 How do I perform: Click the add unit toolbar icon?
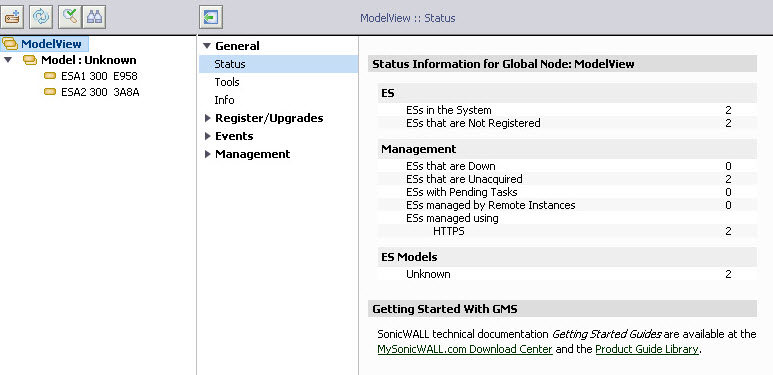pyautogui.click(x=12, y=17)
